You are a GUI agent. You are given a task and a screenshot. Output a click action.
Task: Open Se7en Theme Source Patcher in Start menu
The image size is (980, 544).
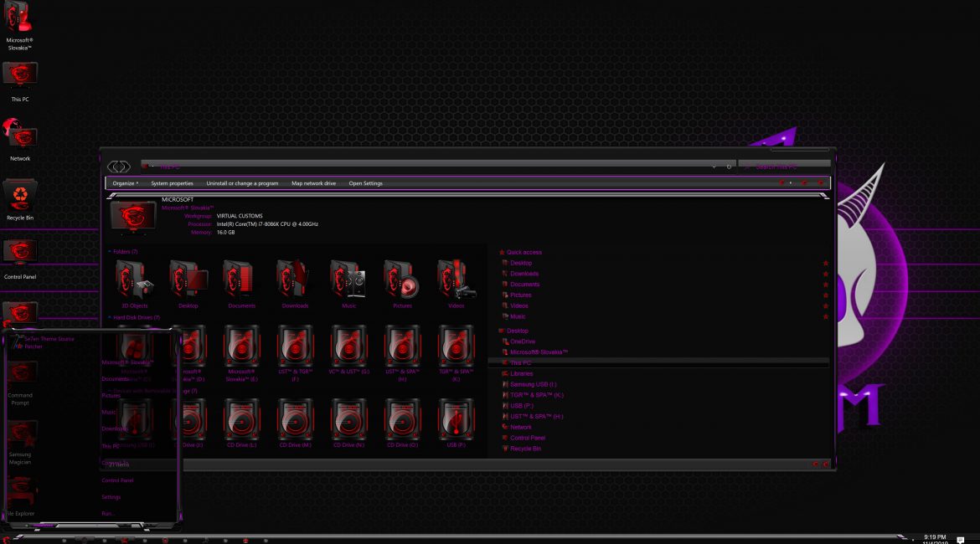tap(44, 342)
